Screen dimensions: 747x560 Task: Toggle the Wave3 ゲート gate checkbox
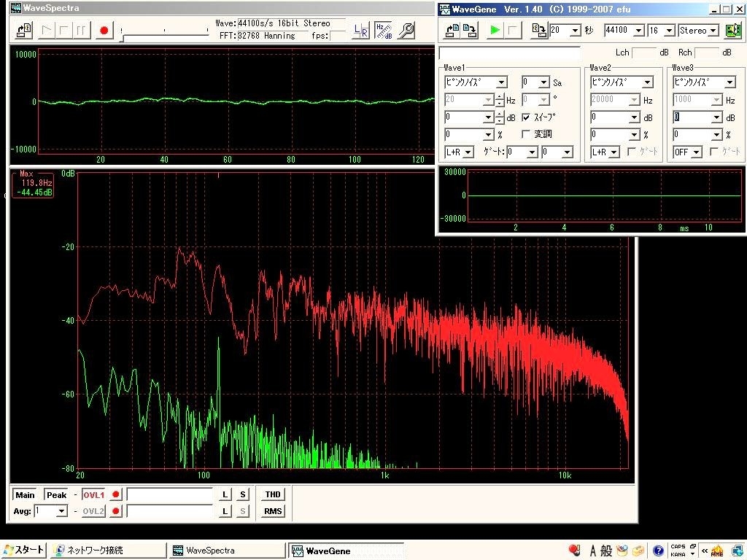click(714, 152)
